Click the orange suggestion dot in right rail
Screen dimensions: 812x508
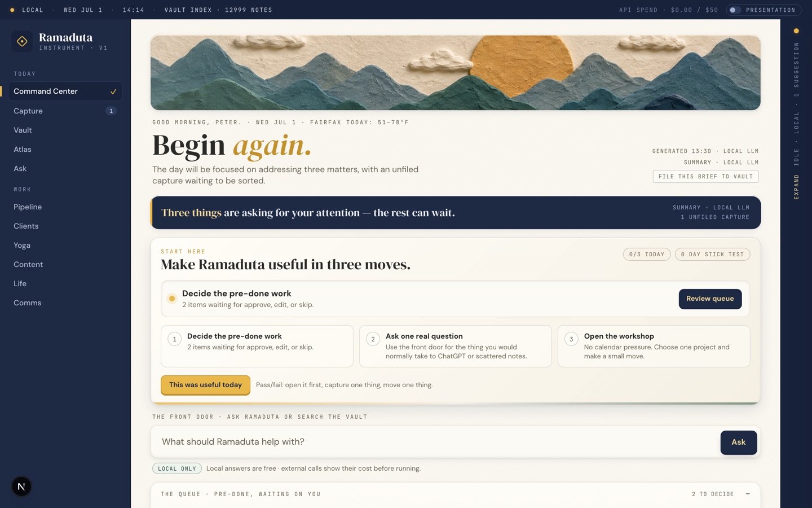(796, 31)
